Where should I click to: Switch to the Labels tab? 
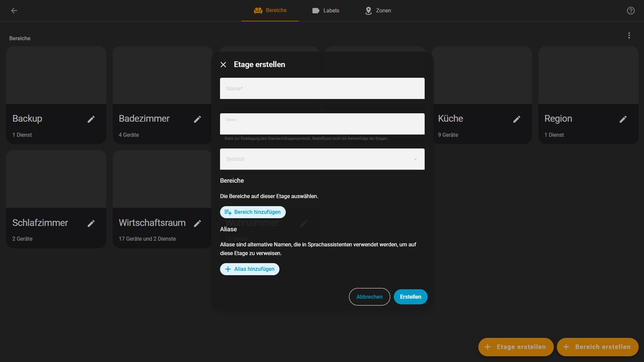coord(326,11)
